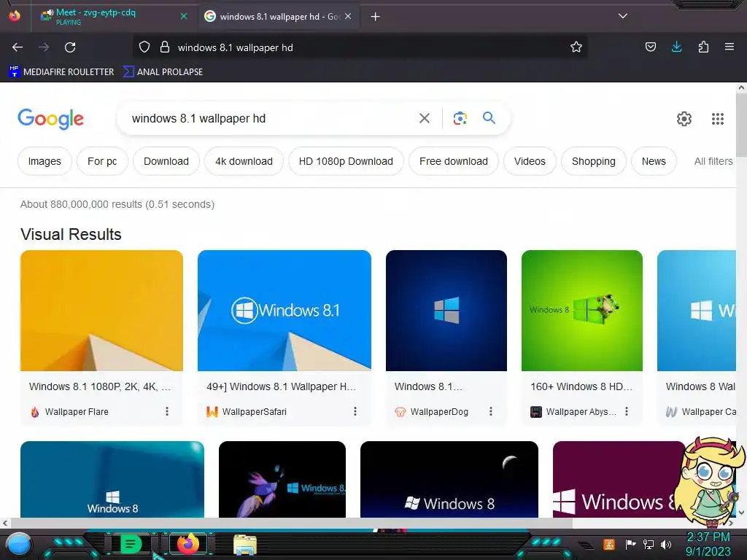Open the crescent moon Windows 8 thumbnail
747x560 pixels.
pos(449,479)
